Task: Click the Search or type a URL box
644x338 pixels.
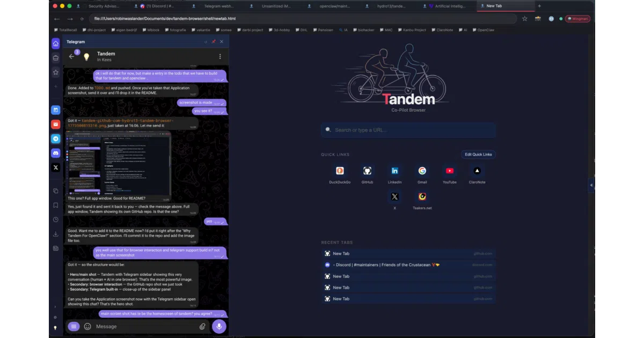Action: tap(408, 130)
